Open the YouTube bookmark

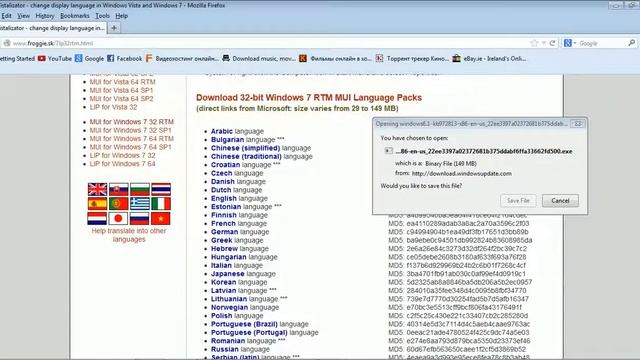click(x=55, y=59)
